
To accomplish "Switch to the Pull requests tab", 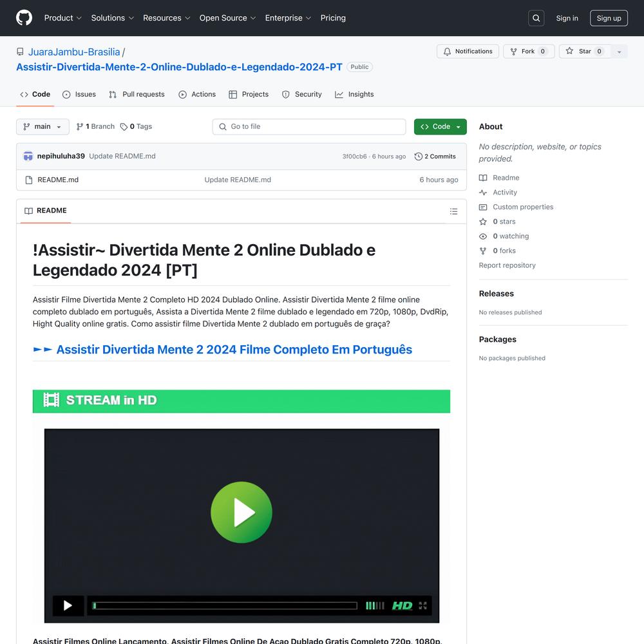I will (x=137, y=95).
